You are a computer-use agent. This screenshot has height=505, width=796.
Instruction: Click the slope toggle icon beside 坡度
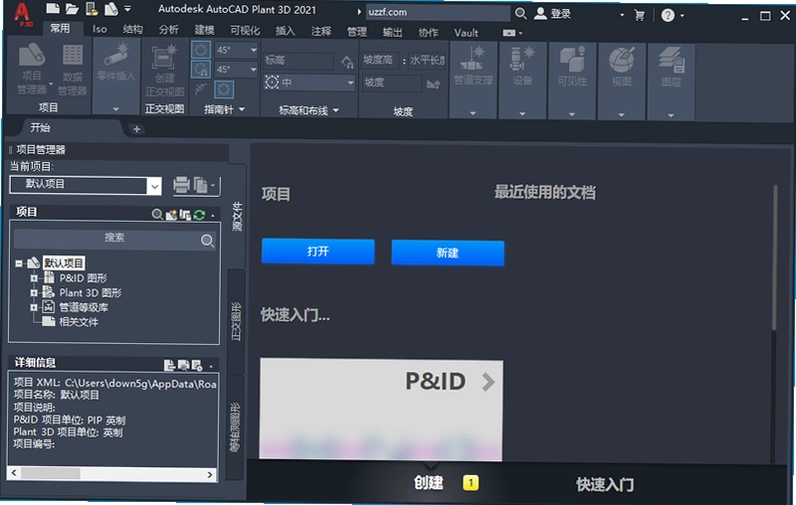pos(433,84)
